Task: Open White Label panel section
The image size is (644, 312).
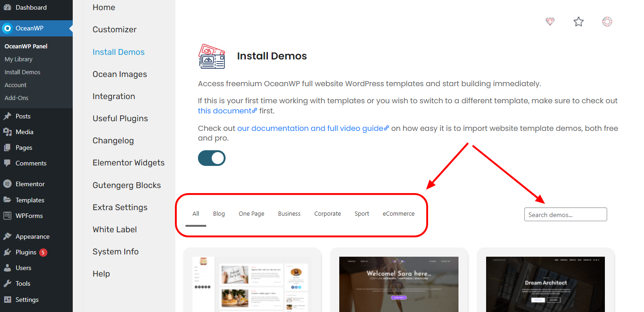Action: 115,230
